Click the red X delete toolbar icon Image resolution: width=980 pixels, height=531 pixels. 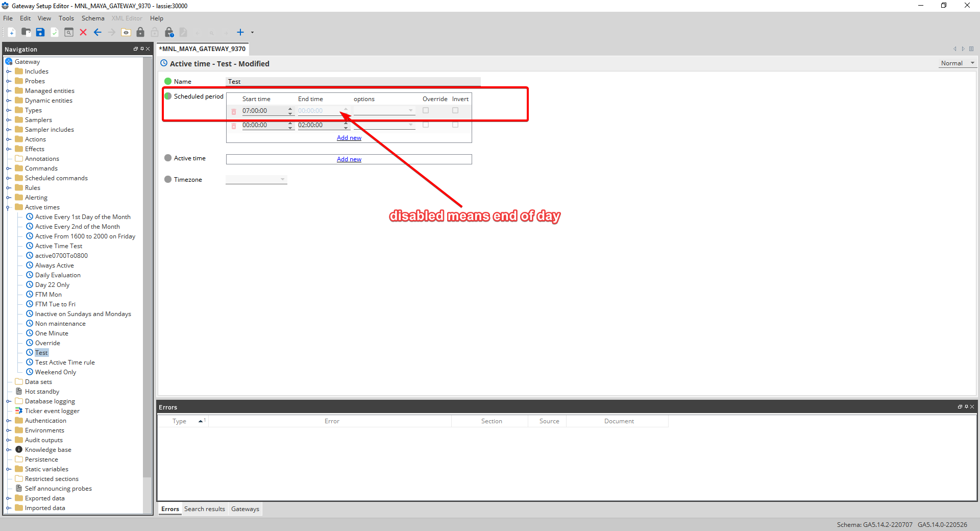[83, 32]
